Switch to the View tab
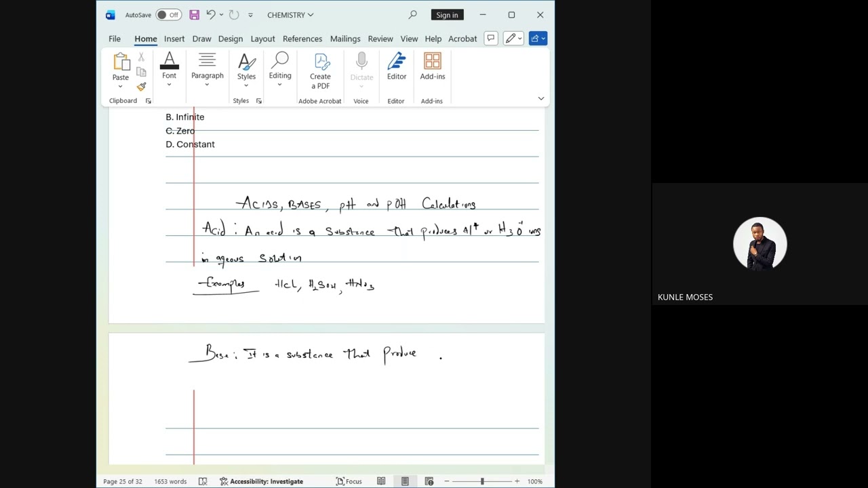868x488 pixels. [409, 39]
